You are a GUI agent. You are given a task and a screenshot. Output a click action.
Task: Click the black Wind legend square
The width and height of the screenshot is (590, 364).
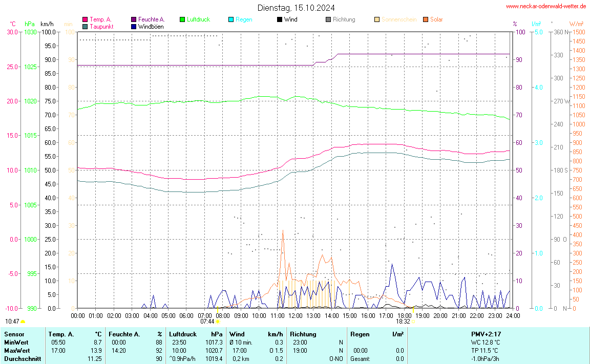[x=280, y=19]
